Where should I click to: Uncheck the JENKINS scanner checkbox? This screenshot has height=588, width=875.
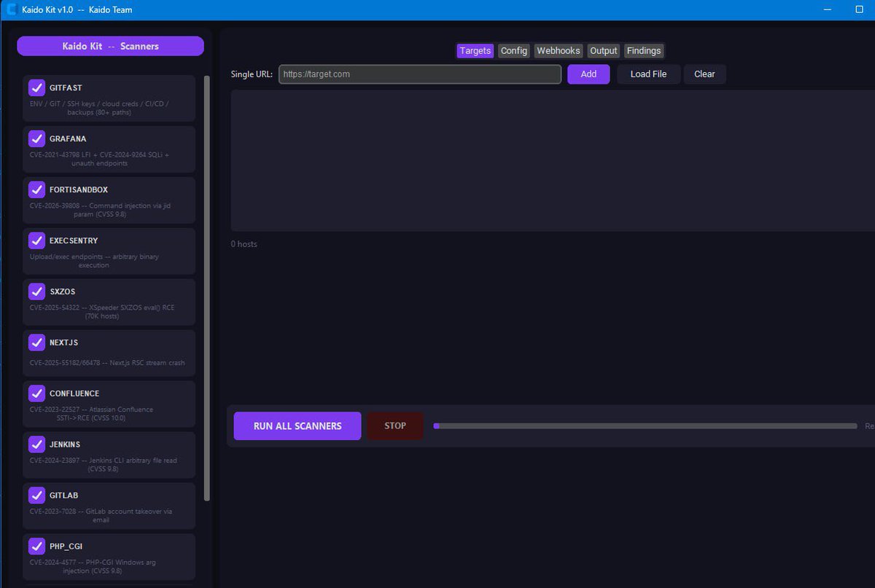click(36, 444)
